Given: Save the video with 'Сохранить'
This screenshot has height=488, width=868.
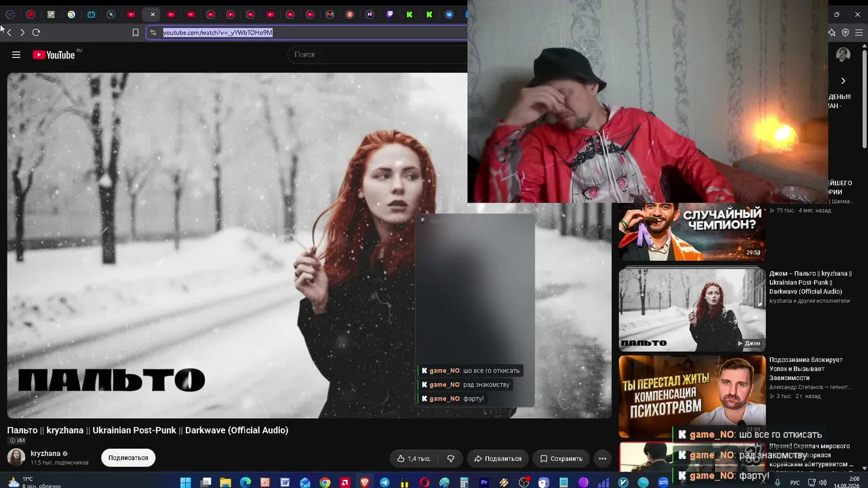Looking at the screenshot, I should tap(561, 459).
